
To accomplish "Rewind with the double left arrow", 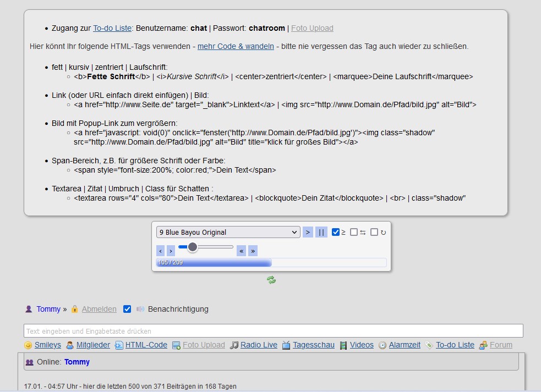I will 241,251.
